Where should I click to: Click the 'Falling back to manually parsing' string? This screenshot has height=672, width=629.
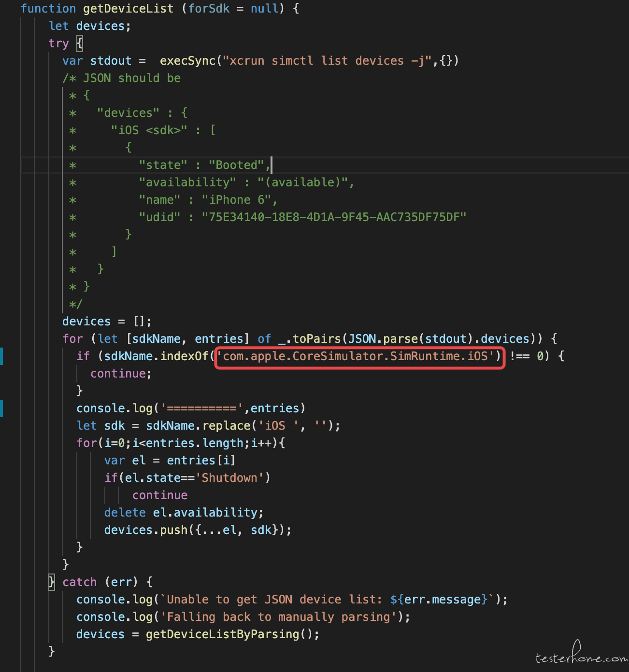coord(278,617)
